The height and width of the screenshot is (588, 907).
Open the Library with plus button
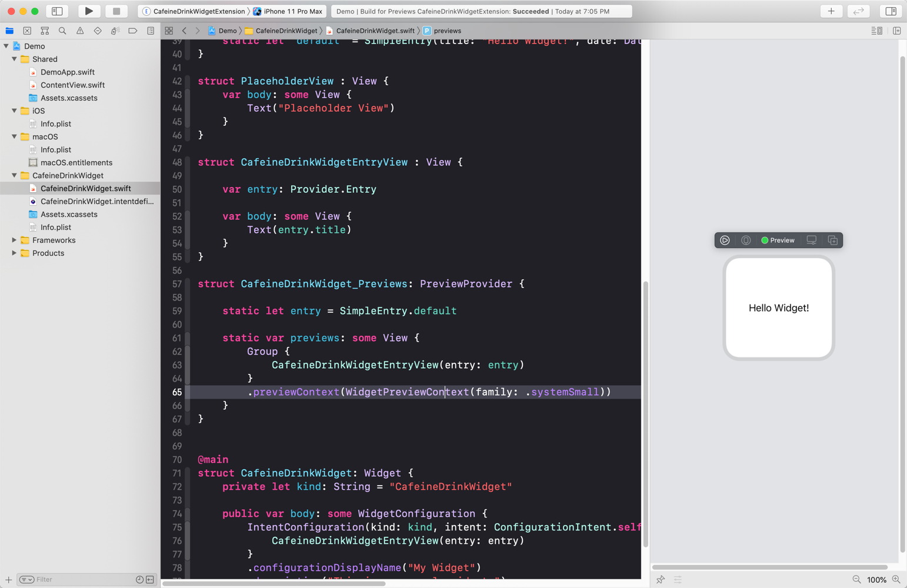coord(831,11)
